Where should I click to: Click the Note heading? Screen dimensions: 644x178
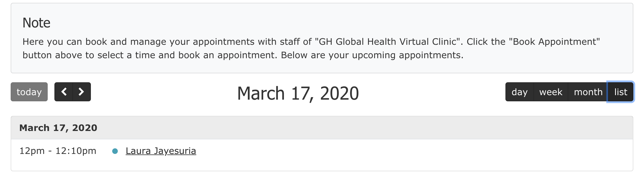(36, 23)
